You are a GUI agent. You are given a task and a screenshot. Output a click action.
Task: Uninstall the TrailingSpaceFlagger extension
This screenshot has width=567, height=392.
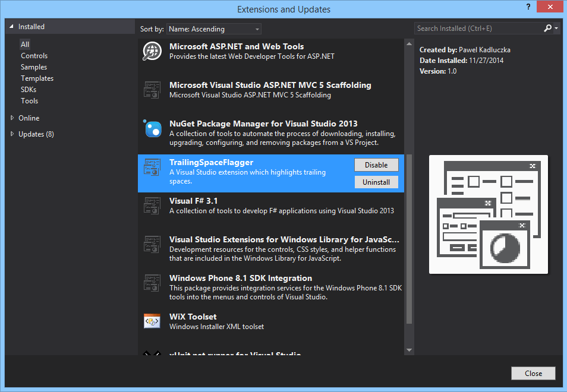click(376, 182)
